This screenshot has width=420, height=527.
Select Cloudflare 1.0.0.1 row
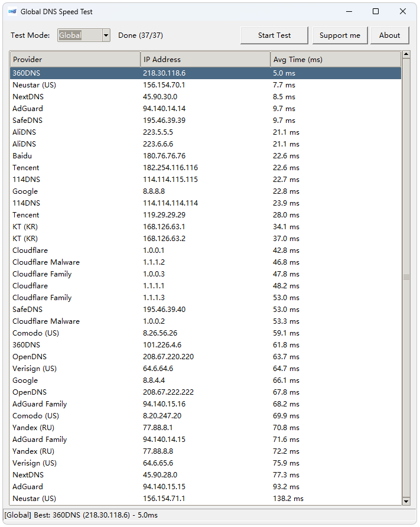(x=206, y=251)
